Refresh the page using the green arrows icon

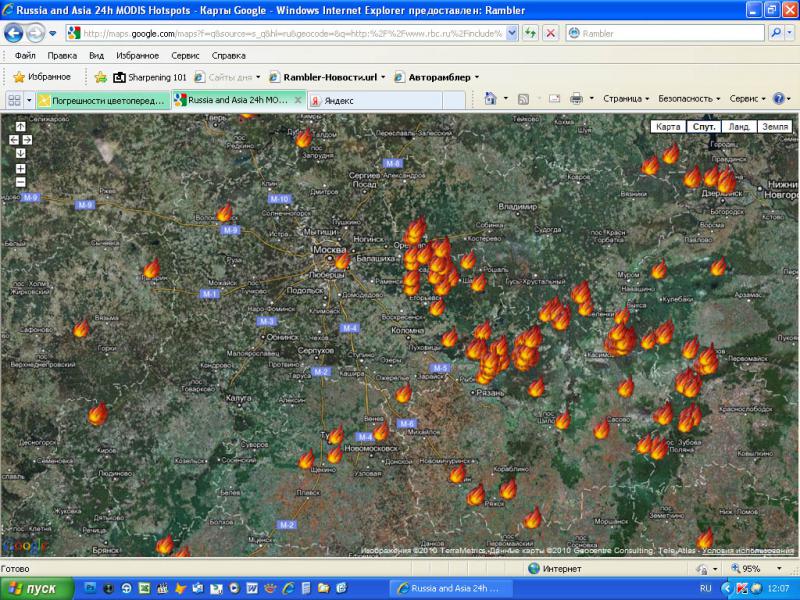tap(531, 34)
